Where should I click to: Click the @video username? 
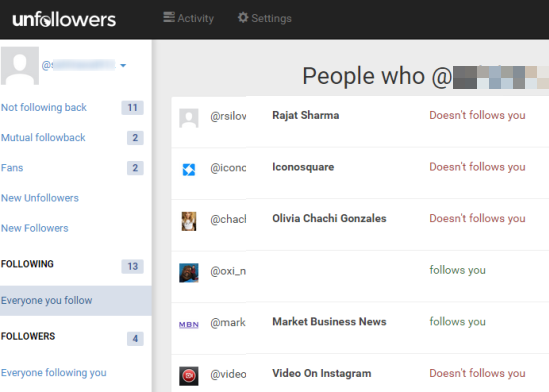point(228,374)
